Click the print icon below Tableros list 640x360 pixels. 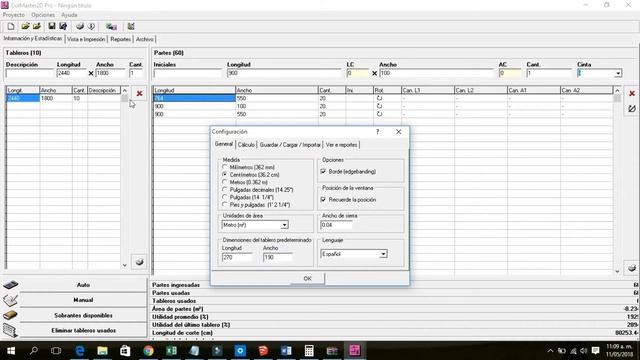(x=139, y=262)
